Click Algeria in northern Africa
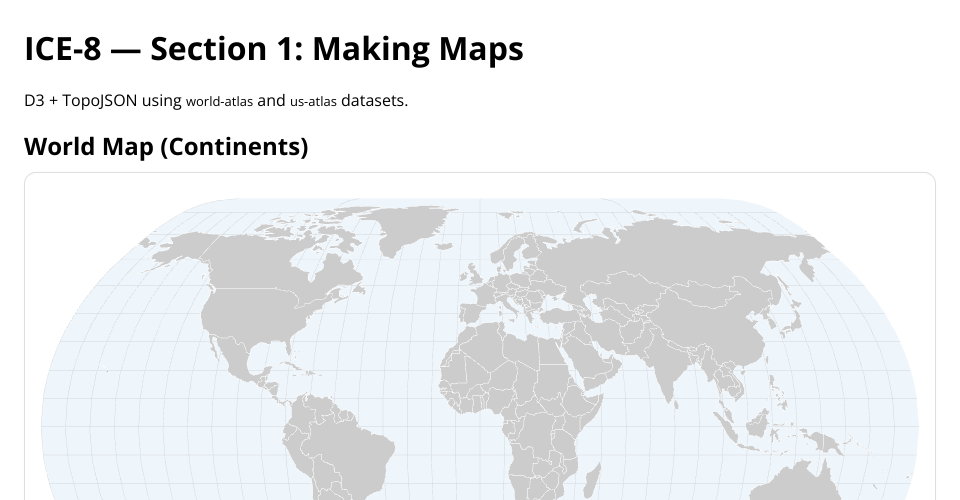 click(478, 353)
